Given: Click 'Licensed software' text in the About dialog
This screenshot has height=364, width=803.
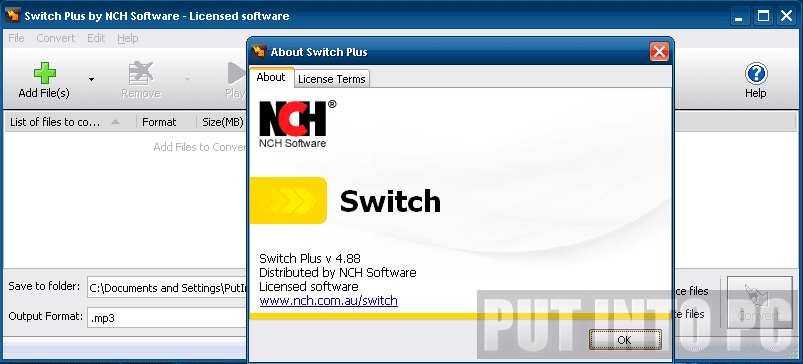Looking at the screenshot, I should click(309, 286).
